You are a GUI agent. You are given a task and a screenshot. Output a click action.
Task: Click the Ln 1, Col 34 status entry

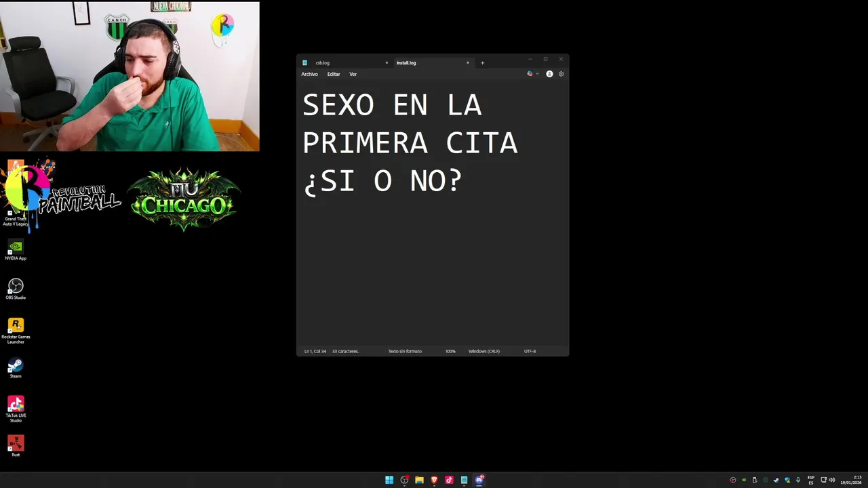(315, 351)
